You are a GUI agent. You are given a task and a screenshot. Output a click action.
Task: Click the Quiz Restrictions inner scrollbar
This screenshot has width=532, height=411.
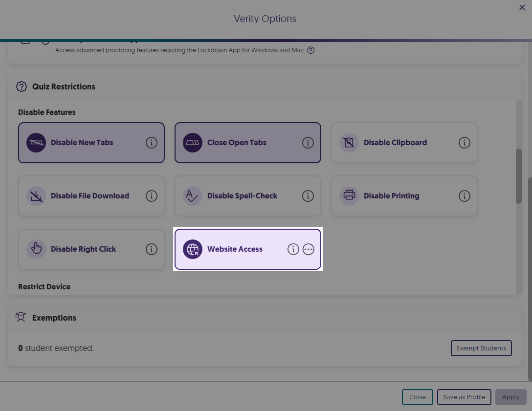pos(519,176)
